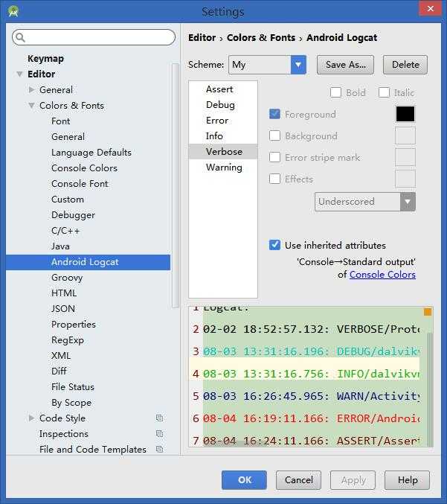Click the Error stripe mark color swatch
The image size is (447, 504).
click(405, 157)
